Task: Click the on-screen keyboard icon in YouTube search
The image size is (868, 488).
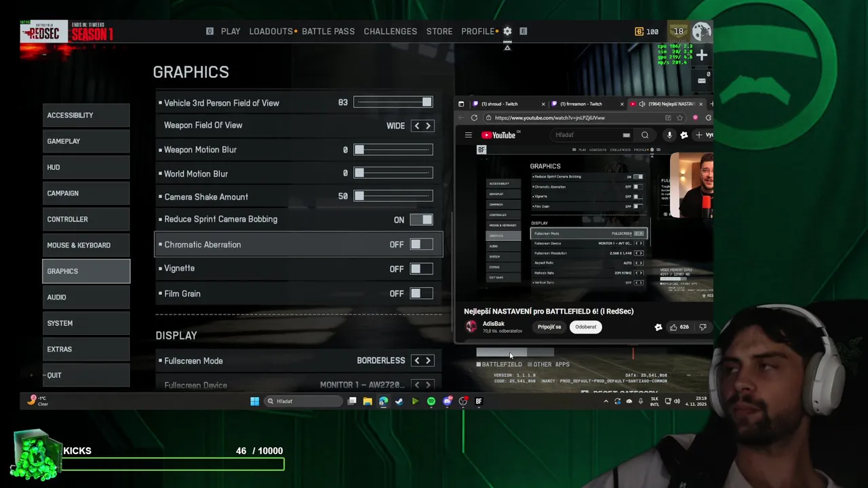Action: 626,135
